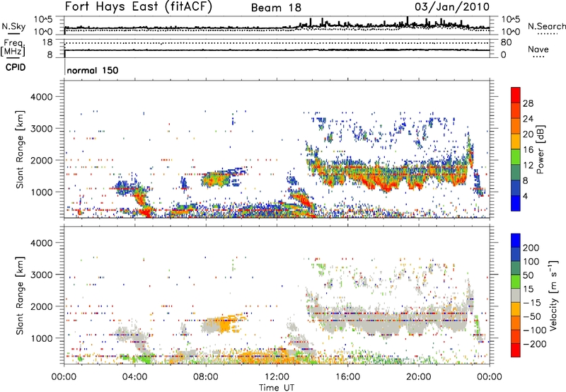Click the 'Time UT' axis label
Image resolution: width=566 pixels, height=392 pixels.
click(x=277, y=387)
